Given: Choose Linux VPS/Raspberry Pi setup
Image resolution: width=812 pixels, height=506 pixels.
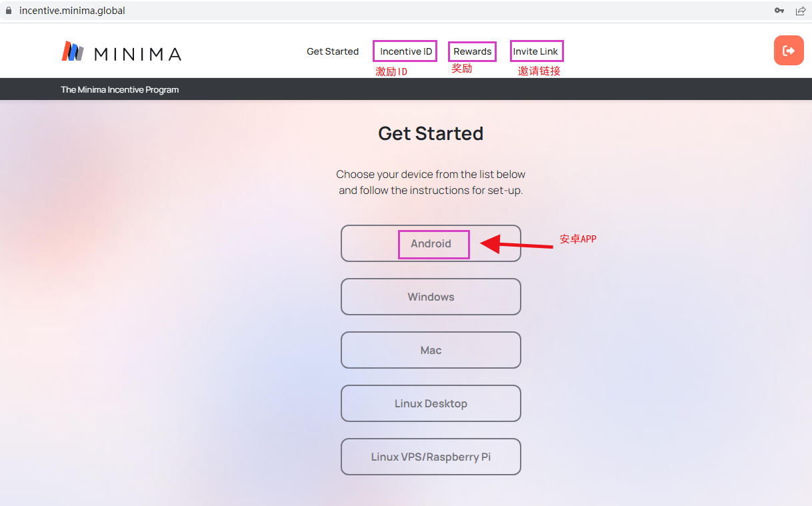Looking at the screenshot, I should tap(431, 457).
